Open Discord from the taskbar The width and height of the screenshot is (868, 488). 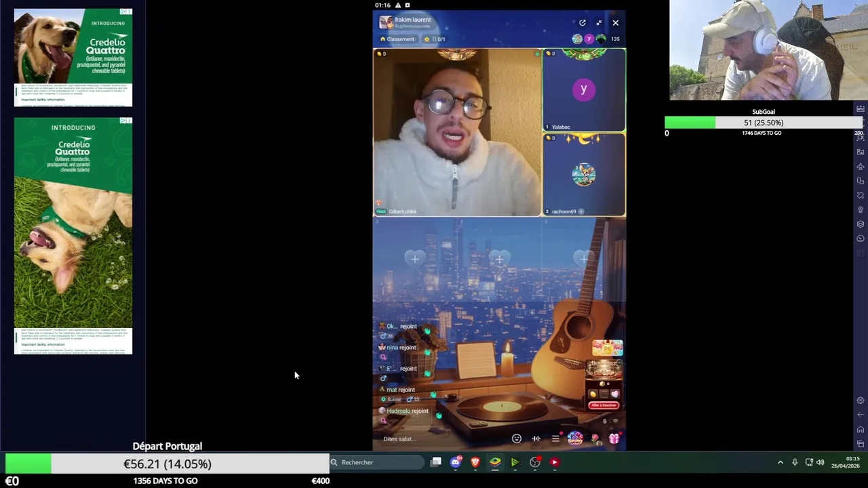coord(456,462)
